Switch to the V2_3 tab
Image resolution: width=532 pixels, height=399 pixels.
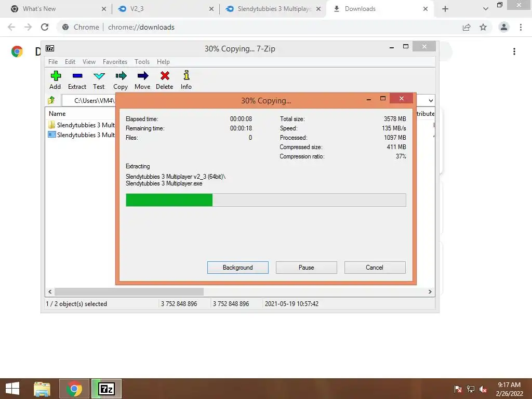coord(166,9)
